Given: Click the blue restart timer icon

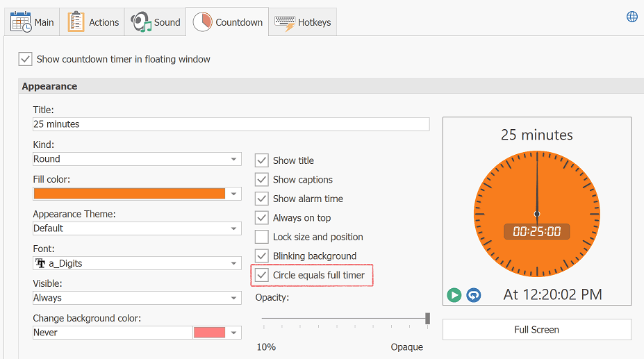Looking at the screenshot, I should (x=474, y=295).
